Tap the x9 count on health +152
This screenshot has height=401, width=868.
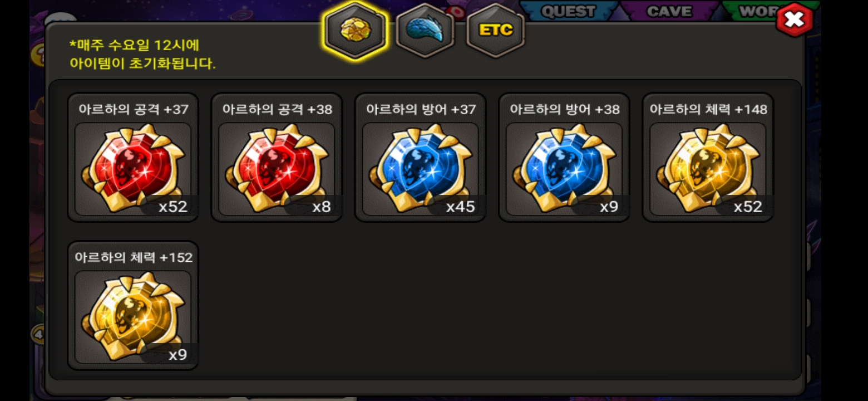click(178, 355)
